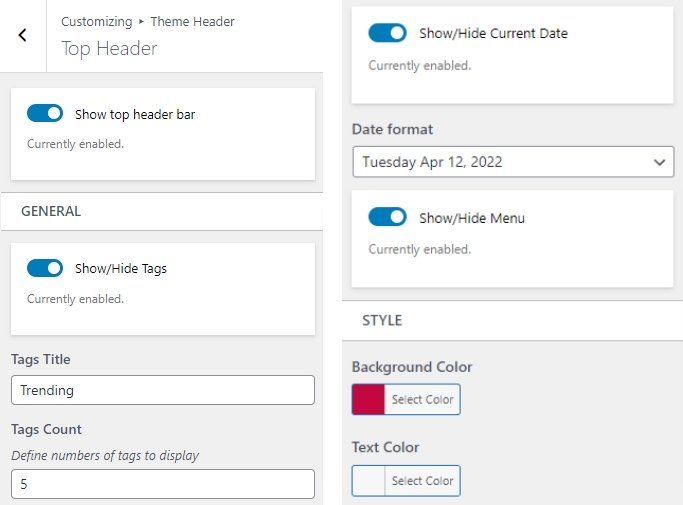This screenshot has width=683, height=505.
Task: Click the red Background Color swatch
Action: 368,399
